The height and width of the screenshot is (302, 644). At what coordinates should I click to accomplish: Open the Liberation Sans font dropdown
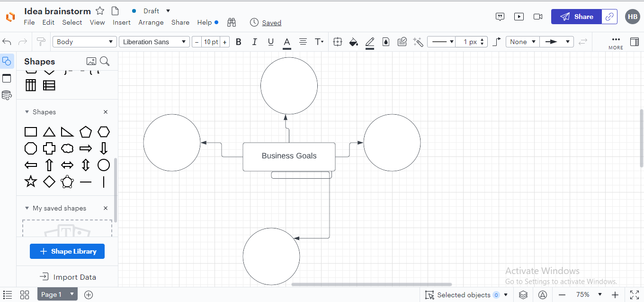154,42
